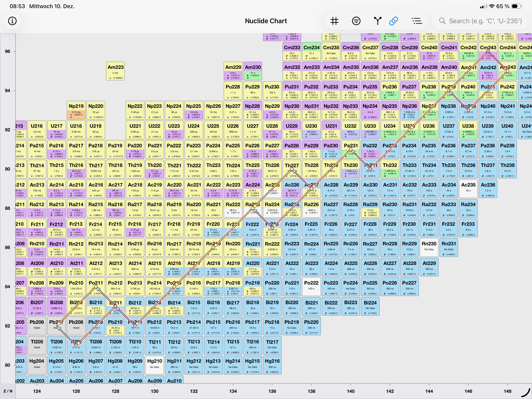Select the Pa239 nuclide cell
Screen dimensions: 532x399
pyautogui.click(x=507, y=149)
